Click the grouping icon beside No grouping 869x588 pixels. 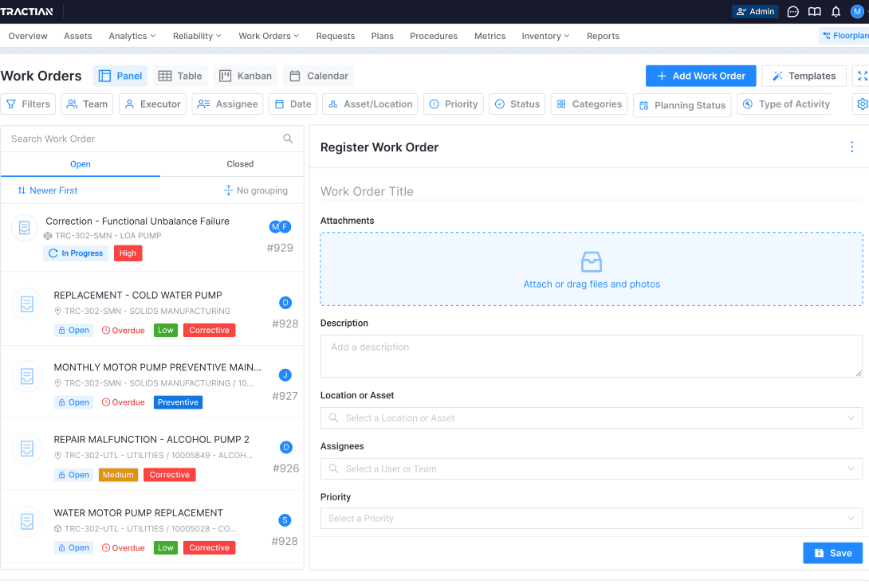[228, 190]
